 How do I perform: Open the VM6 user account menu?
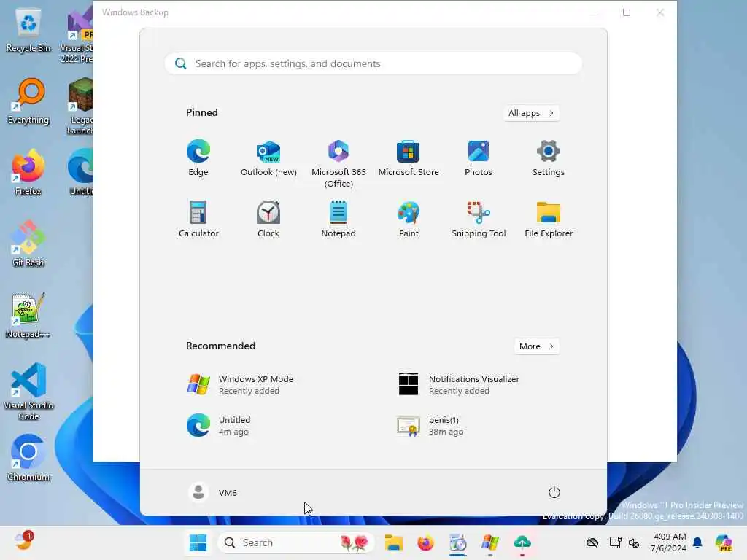212,492
